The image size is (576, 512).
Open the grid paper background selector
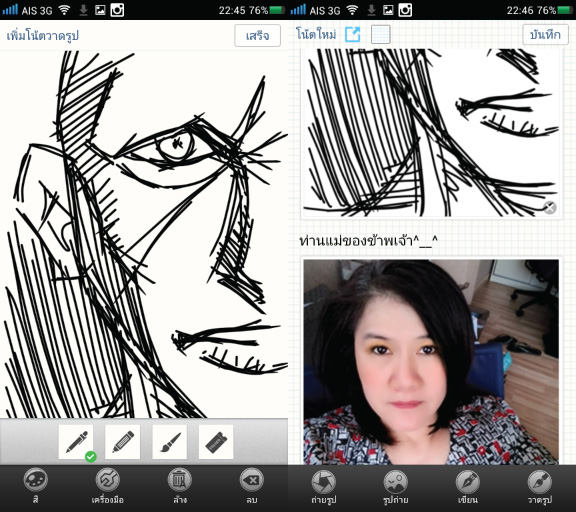tap(381, 35)
